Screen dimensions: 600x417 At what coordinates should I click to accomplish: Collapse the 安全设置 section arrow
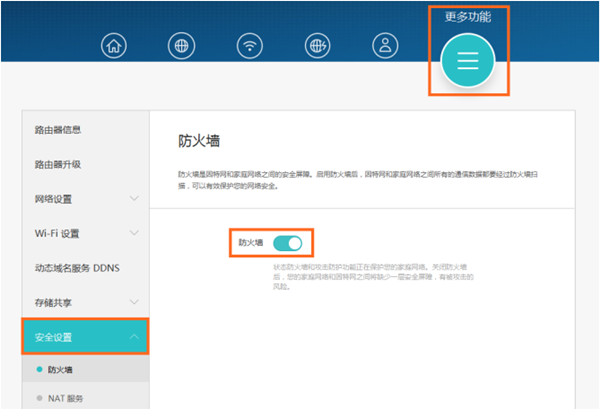coord(135,337)
